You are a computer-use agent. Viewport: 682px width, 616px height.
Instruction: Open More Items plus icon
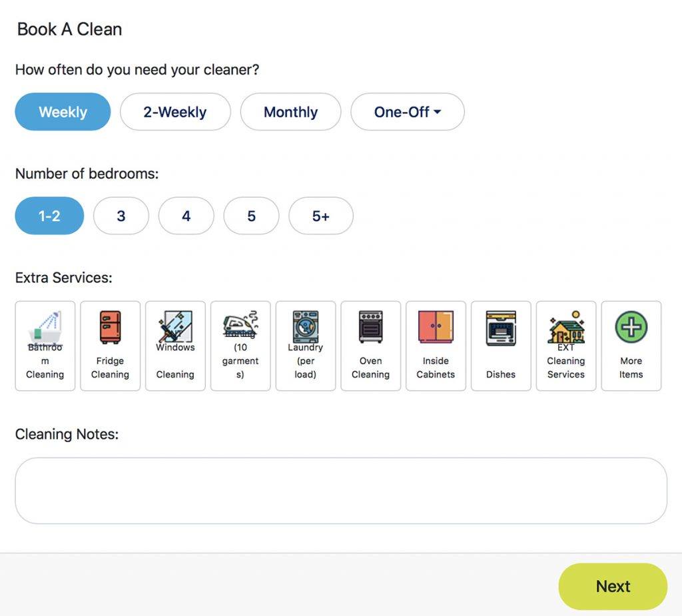click(x=631, y=328)
